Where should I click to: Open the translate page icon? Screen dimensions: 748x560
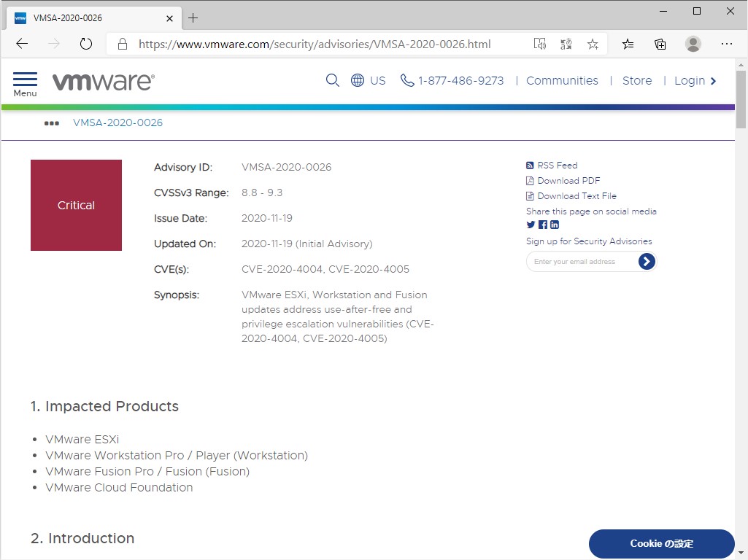[566, 44]
